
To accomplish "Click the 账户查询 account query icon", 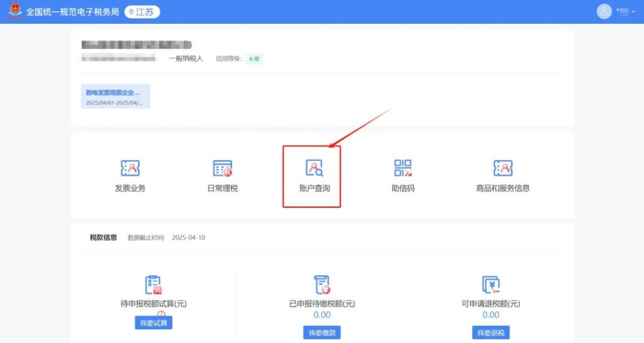I will point(314,168).
